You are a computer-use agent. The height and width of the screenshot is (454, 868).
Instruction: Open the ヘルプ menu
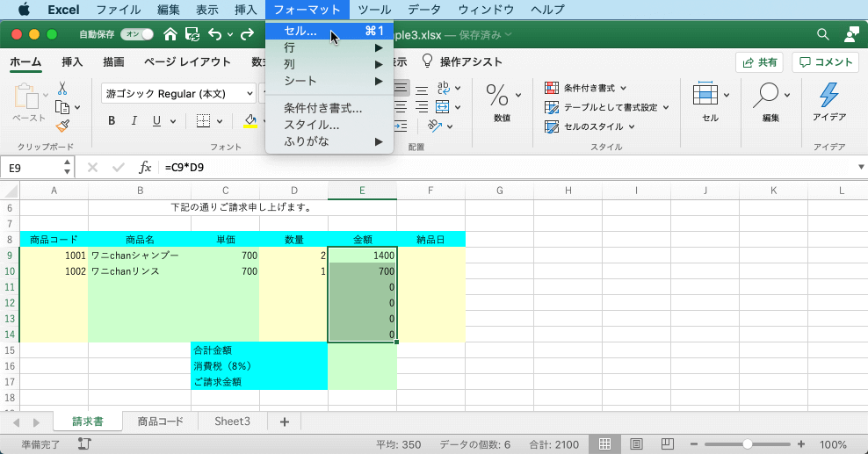(547, 10)
